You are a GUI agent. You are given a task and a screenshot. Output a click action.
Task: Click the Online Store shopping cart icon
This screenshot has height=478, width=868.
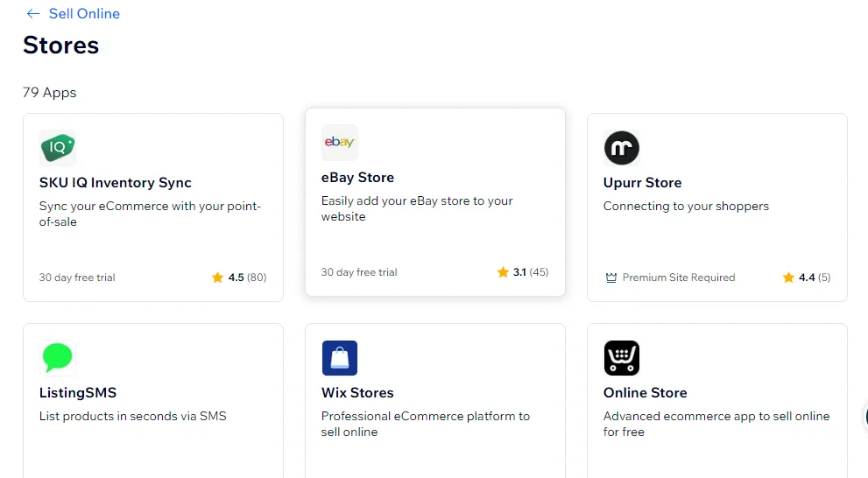[622, 358]
